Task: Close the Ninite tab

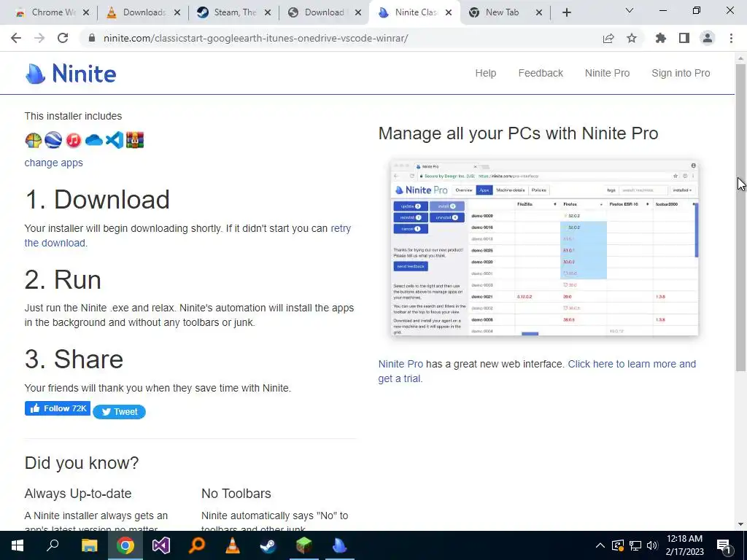Action: (x=449, y=13)
